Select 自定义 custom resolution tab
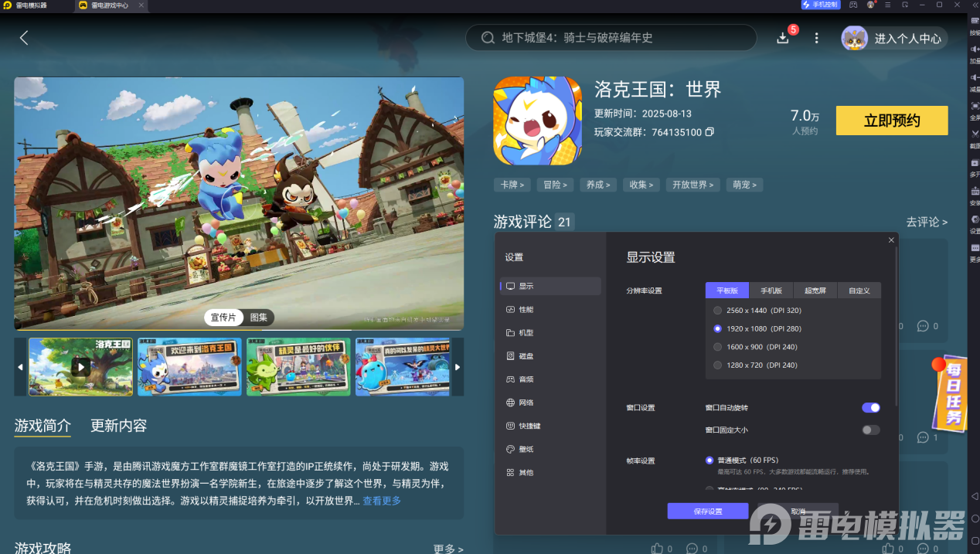The height and width of the screenshot is (554, 980). pos(859,291)
